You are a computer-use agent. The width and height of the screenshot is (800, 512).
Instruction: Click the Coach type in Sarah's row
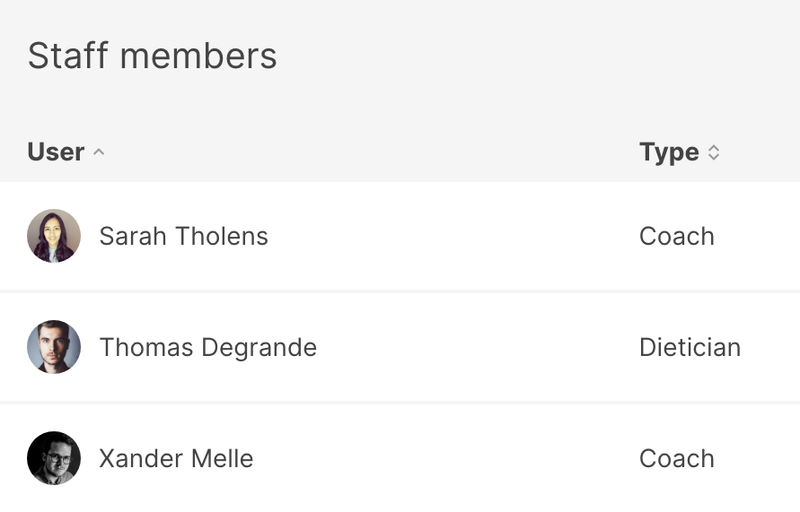677,236
